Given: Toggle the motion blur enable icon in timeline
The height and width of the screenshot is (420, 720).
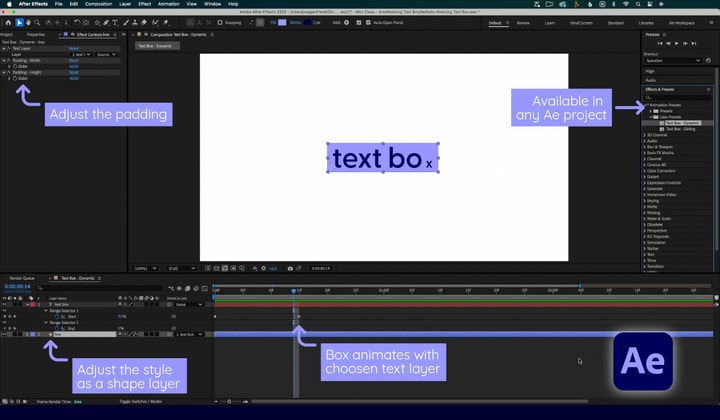Looking at the screenshot, I should 196,288.
